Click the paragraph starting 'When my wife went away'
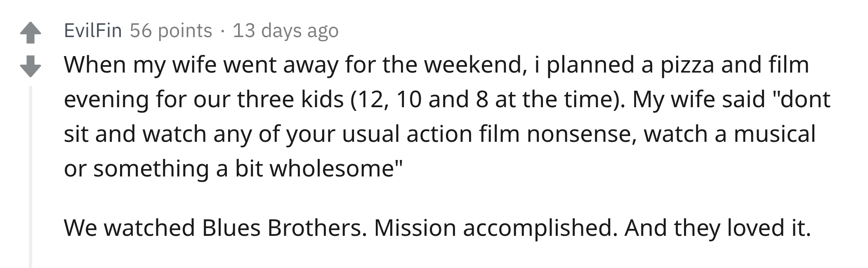This screenshot has height=268, width=868. click(447, 117)
